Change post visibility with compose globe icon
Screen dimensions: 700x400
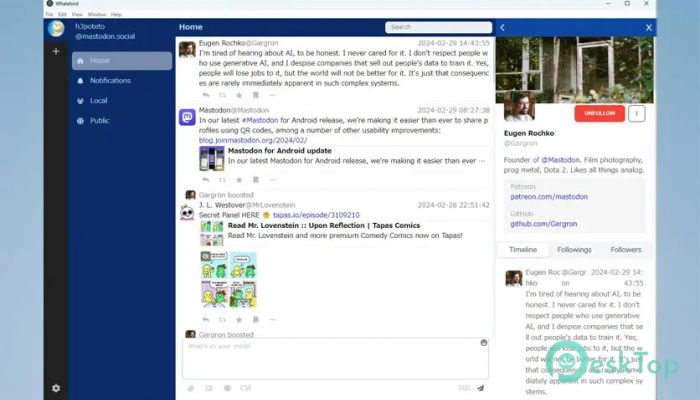pos(227,388)
